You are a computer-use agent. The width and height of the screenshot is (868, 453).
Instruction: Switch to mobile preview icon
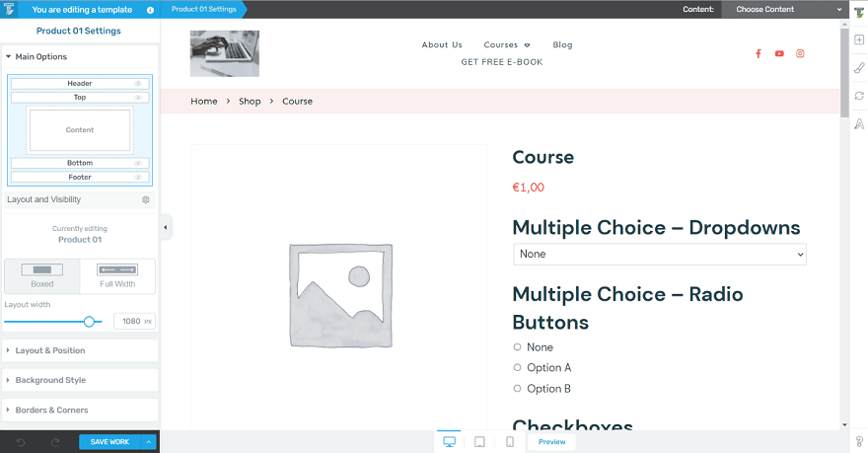(x=509, y=442)
